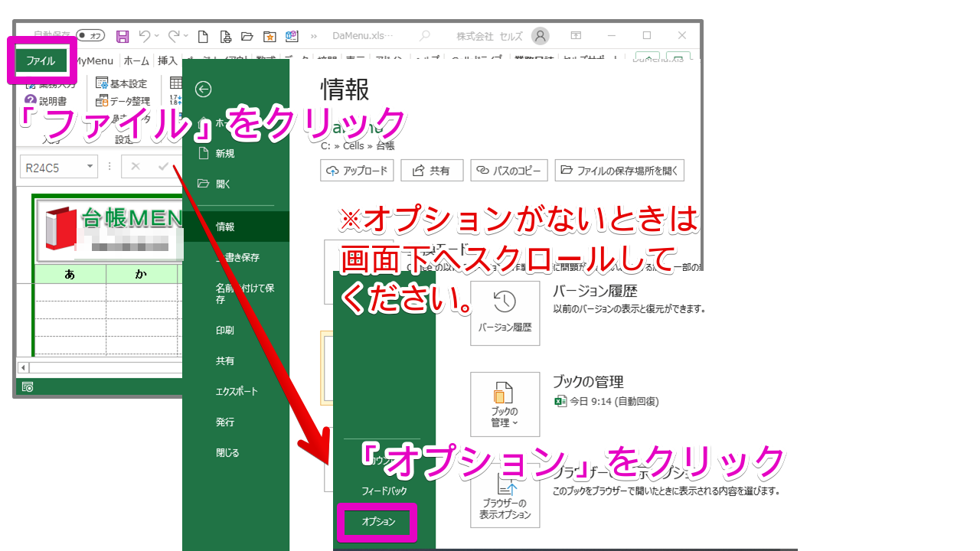Image resolution: width=980 pixels, height=551 pixels.
Task: Select エクスポート in backstage sidebar
Action: [x=236, y=391]
